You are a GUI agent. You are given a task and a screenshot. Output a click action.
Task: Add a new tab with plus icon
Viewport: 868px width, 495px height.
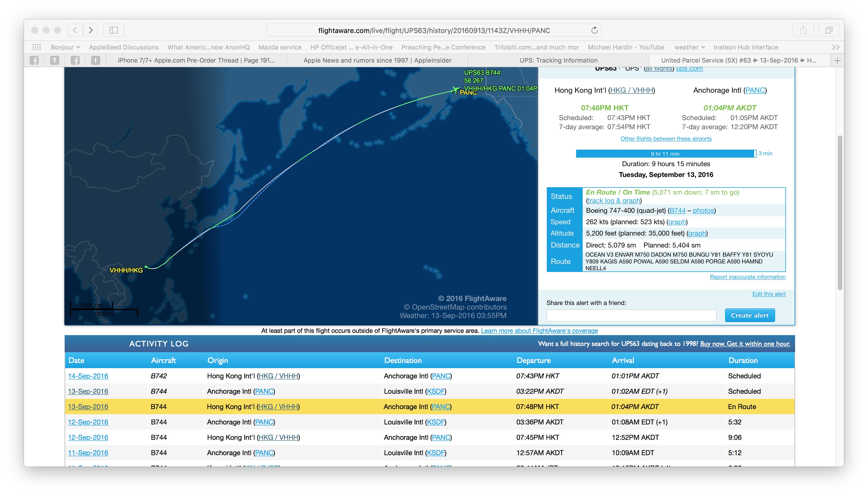(837, 61)
